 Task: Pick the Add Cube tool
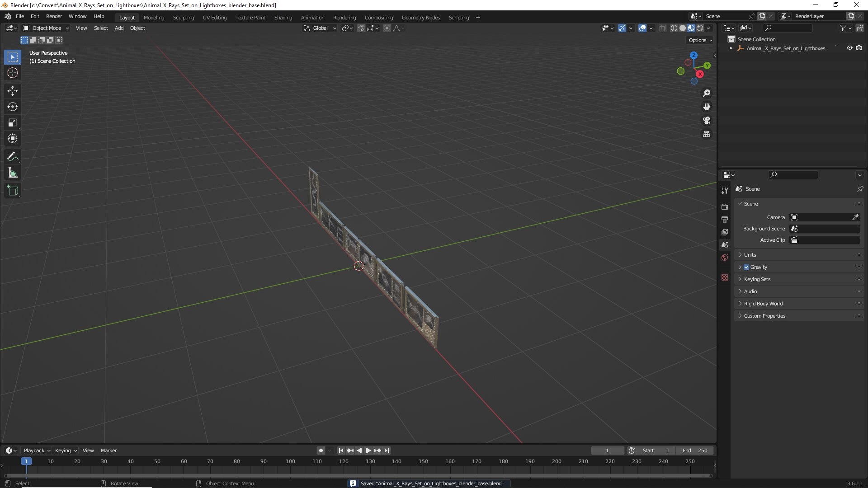pyautogui.click(x=13, y=191)
